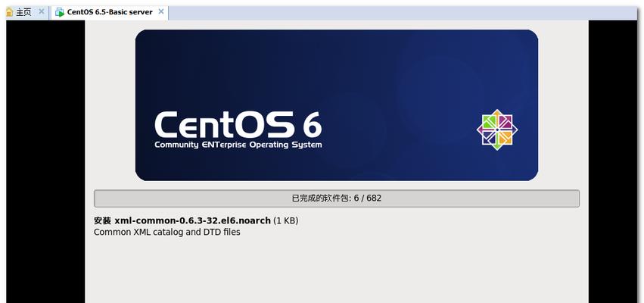Viewport: 644px width, 303px height.
Task: Close the CentOS 6.5-Basic server tab
Action: [161, 11]
